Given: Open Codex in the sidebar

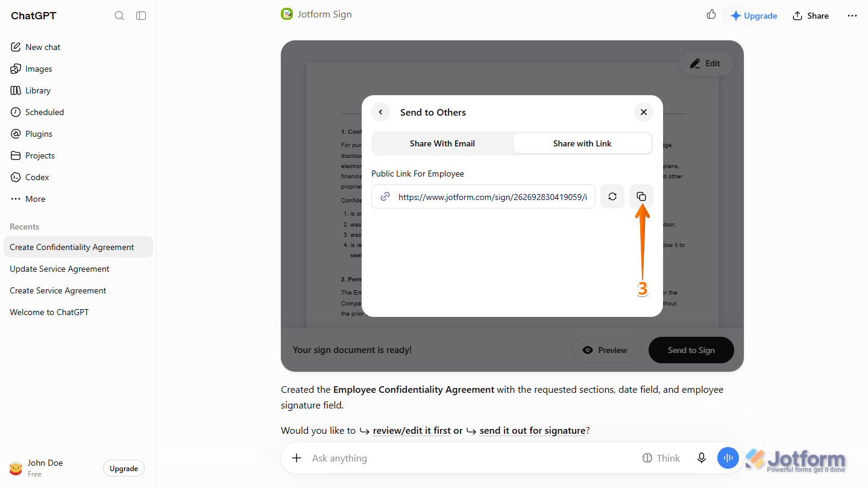Looking at the screenshot, I should [x=78, y=177].
